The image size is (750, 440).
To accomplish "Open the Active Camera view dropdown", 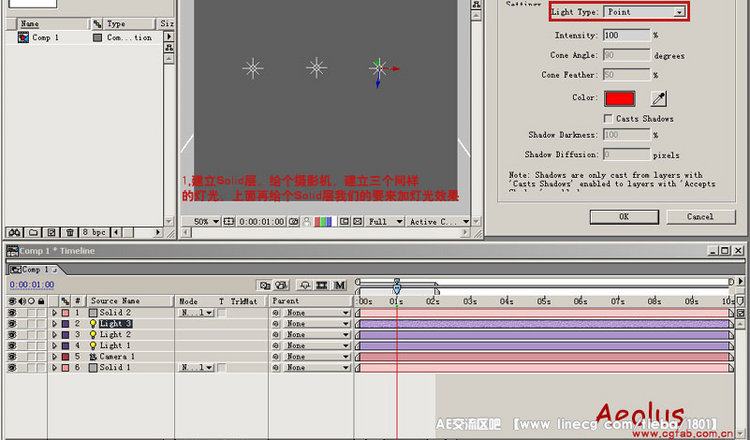I will pos(439,221).
